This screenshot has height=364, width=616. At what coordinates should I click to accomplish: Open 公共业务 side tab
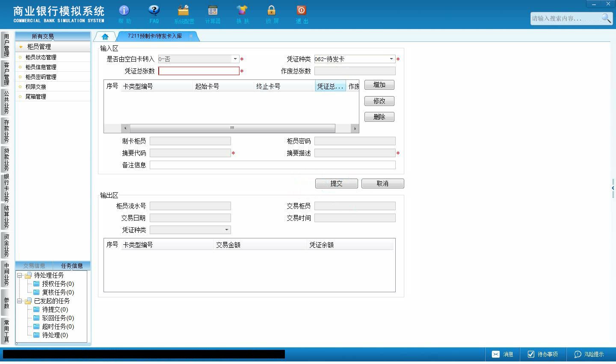point(6,102)
